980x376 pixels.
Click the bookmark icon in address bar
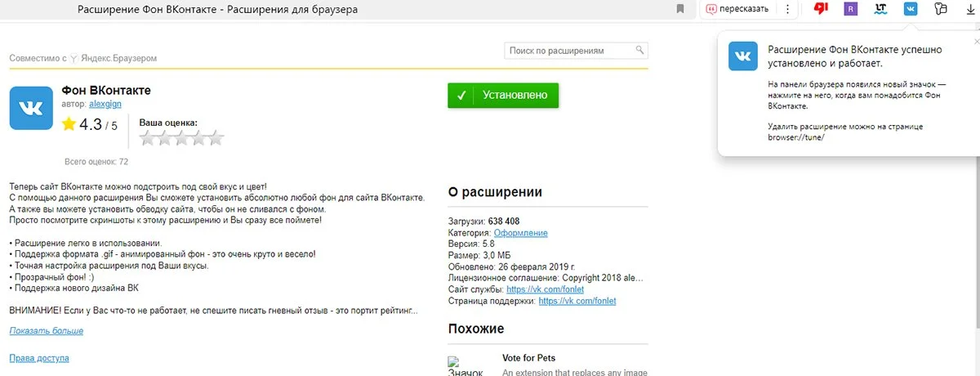click(x=679, y=9)
